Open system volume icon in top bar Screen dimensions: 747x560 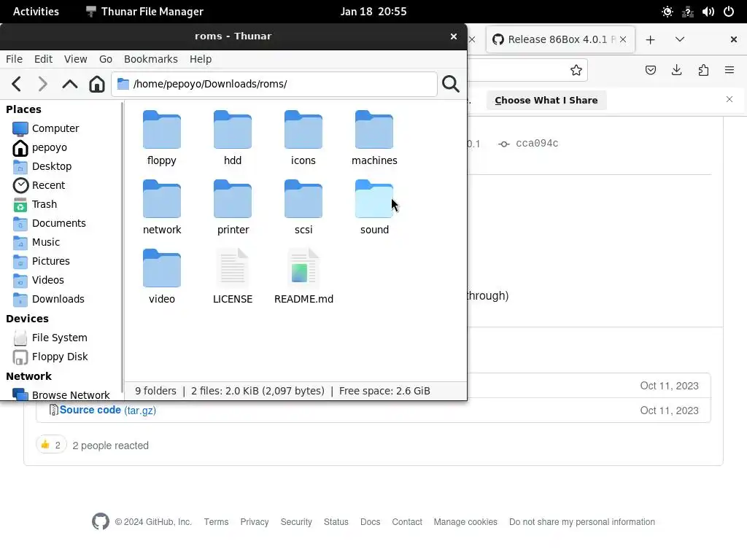coord(708,12)
